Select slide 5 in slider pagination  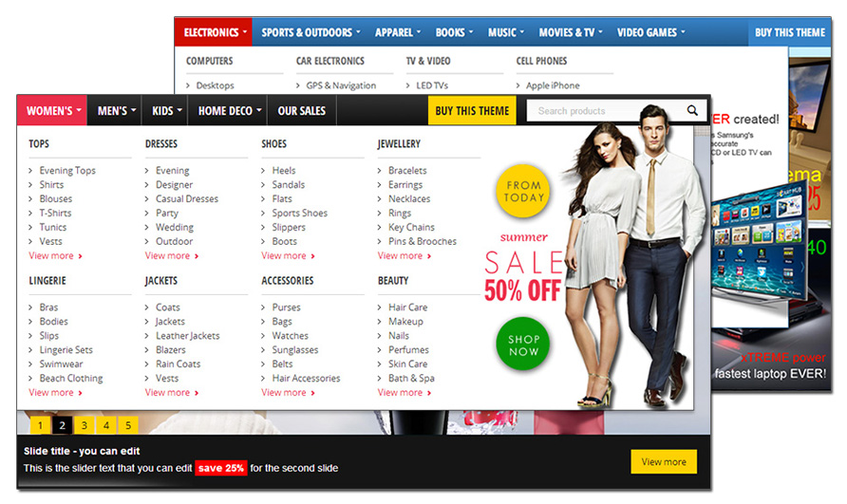[x=128, y=425]
